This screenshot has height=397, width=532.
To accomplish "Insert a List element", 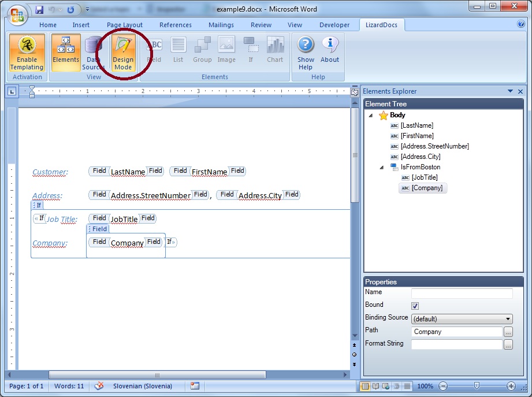I will [178, 50].
